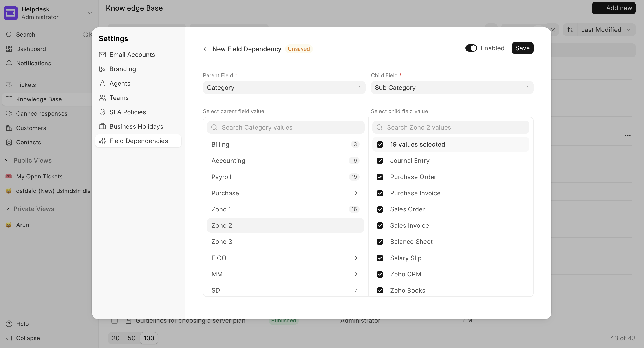This screenshot has width=644, height=348.
Task: Click the sort direction icon beside Last Modified
Action: pyautogui.click(x=570, y=30)
